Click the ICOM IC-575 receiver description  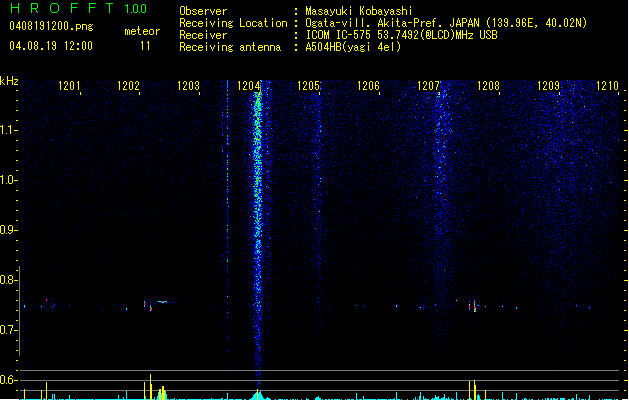[402, 35]
